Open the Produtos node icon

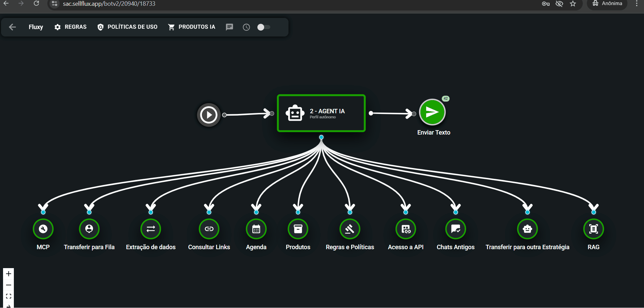(x=298, y=229)
